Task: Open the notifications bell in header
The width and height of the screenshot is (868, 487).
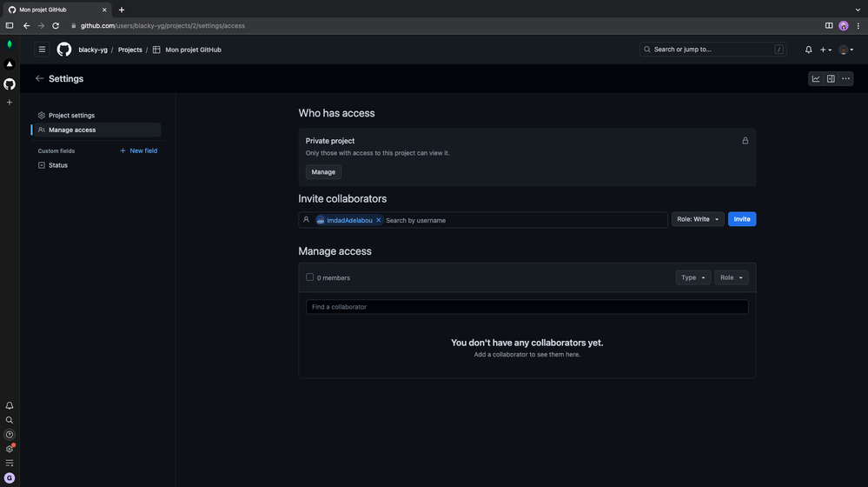Action: click(x=808, y=50)
